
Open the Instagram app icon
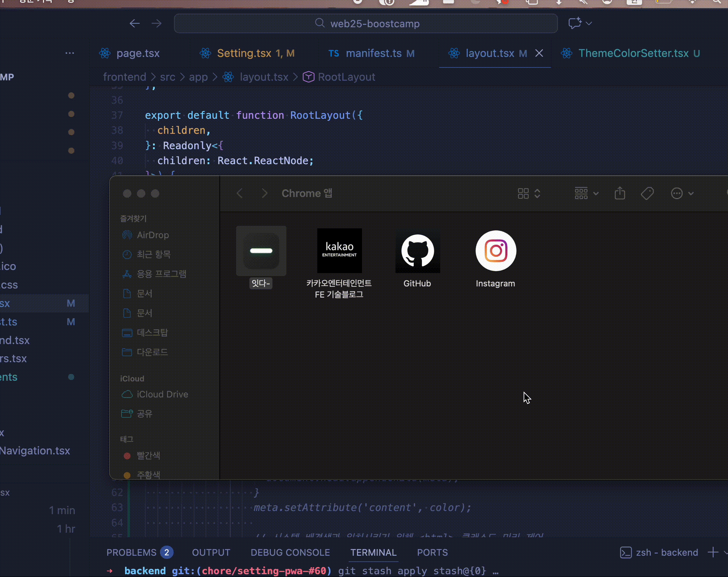(x=496, y=251)
